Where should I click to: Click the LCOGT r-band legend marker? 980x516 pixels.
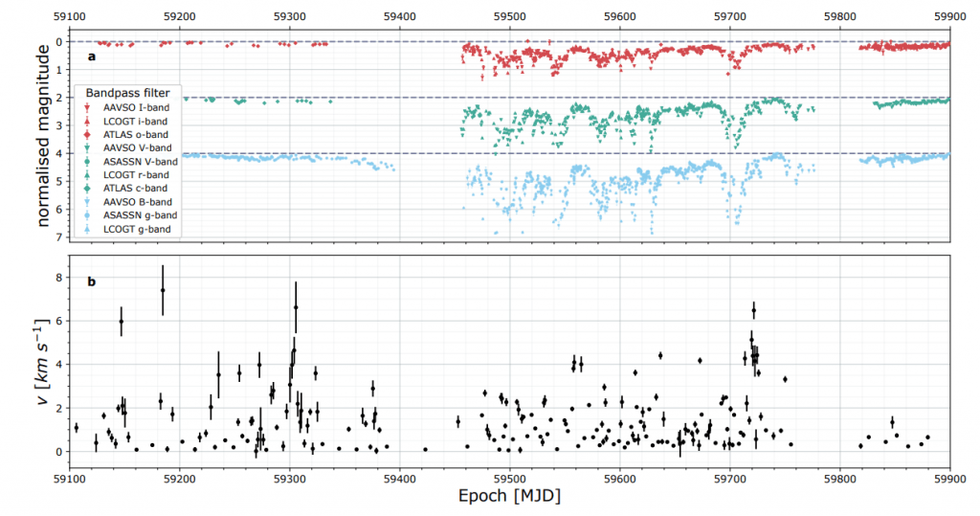tap(87, 175)
